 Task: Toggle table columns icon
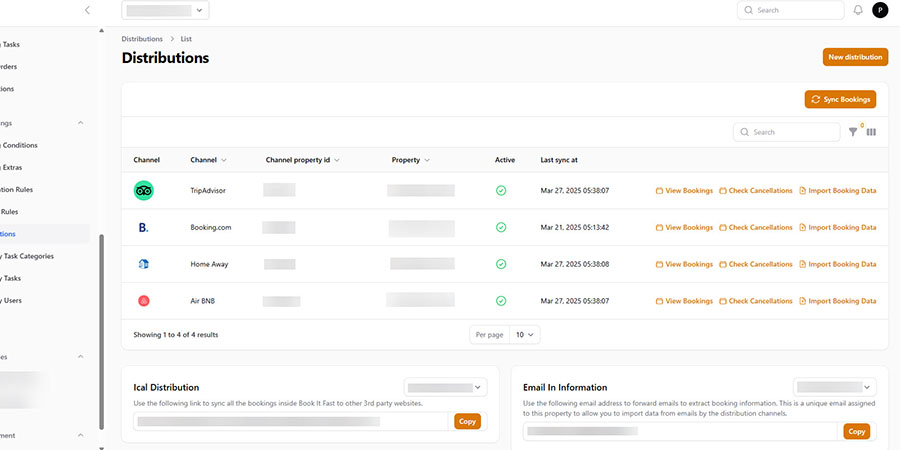tap(871, 132)
